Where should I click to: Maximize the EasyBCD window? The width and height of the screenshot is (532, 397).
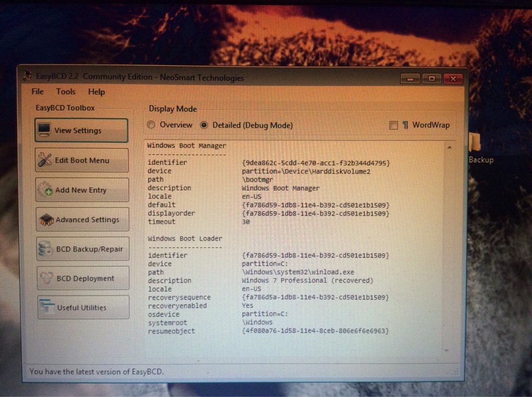click(431, 79)
